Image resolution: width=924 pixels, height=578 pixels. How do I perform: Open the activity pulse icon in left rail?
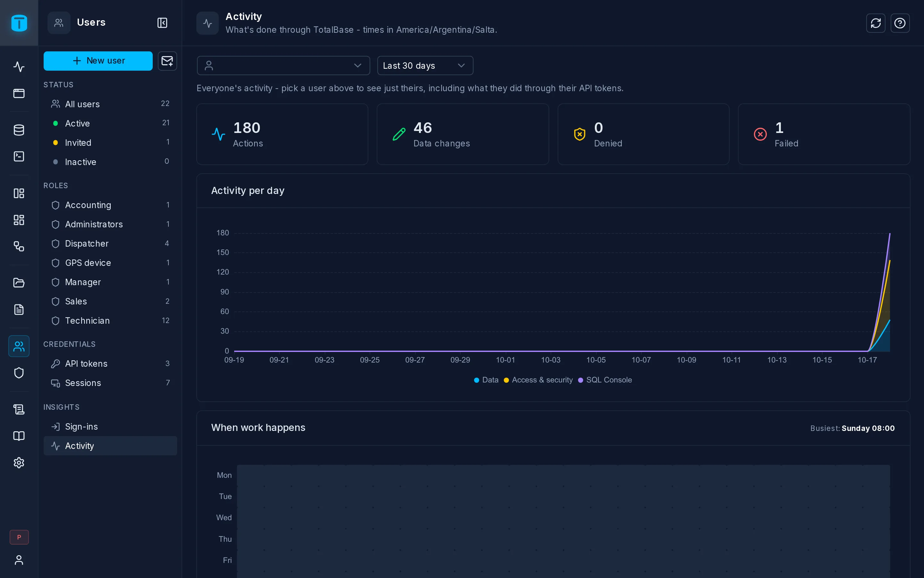[x=19, y=67]
